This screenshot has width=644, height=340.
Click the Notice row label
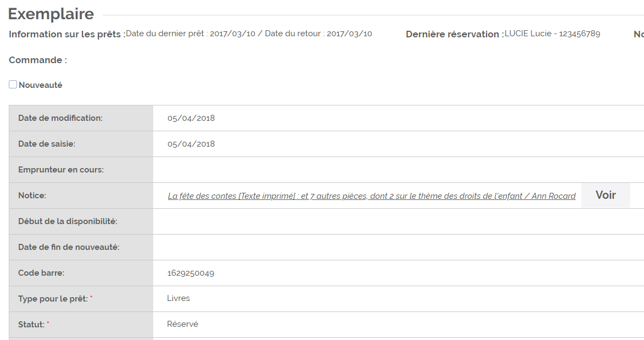32,196
